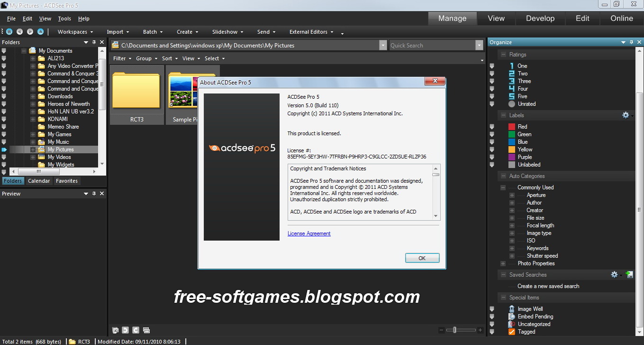Select the Green label color swatch
The image size is (644, 345).
point(512,134)
